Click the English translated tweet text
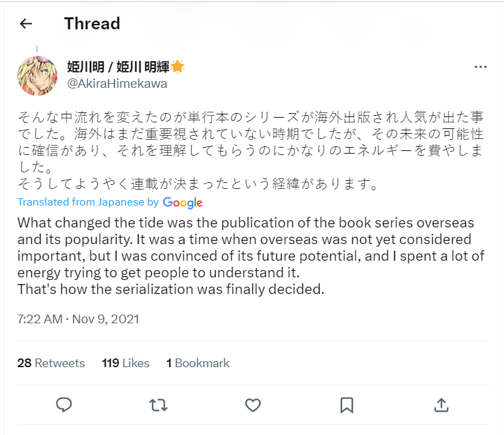This screenshot has width=504, height=435. (246, 255)
